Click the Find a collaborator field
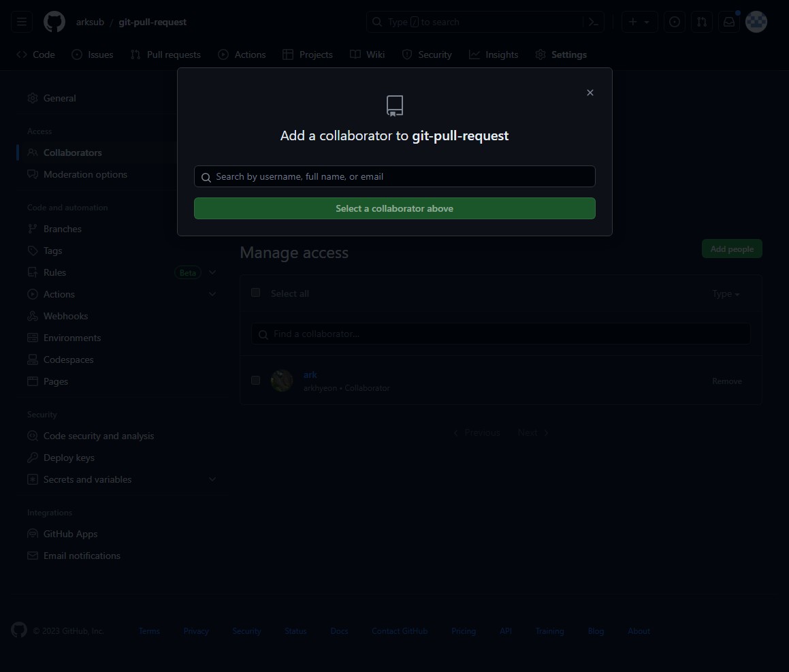The height and width of the screenshot is (672, 789). click(x=500, y=334)
